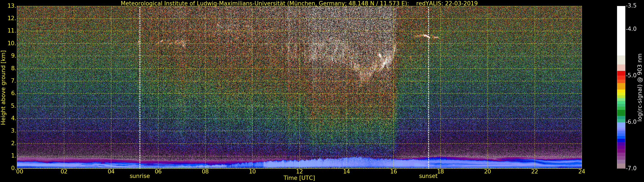Click the 'Time [UTC]' axis label
This screenshot has height=182, width=644.
(x=299, y=178)
